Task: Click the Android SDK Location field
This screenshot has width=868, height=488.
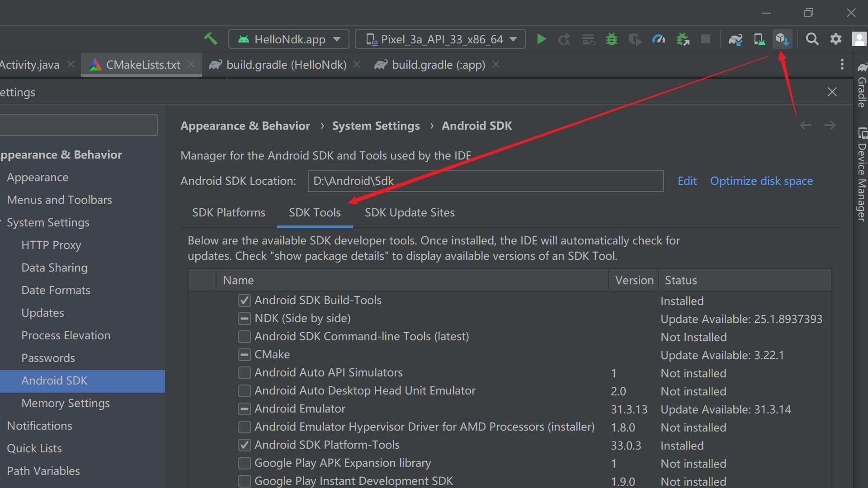Action: [486, 181]
